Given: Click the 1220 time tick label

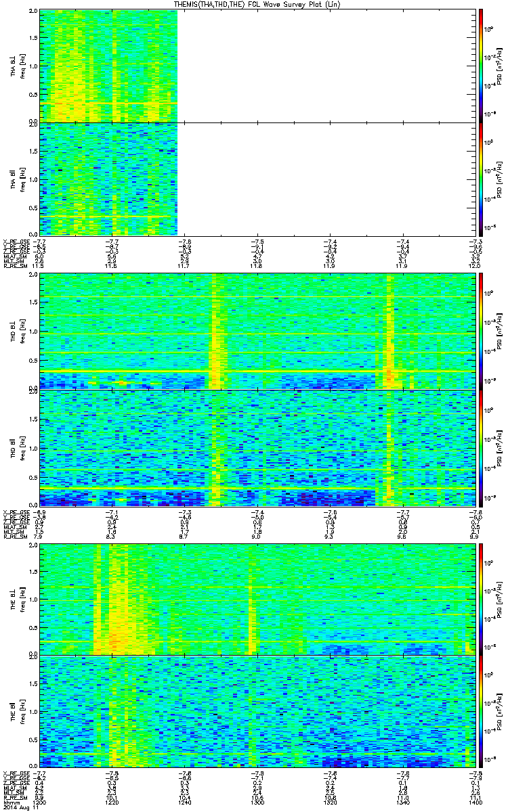Looking at the screenshot, I should point(112,802).
